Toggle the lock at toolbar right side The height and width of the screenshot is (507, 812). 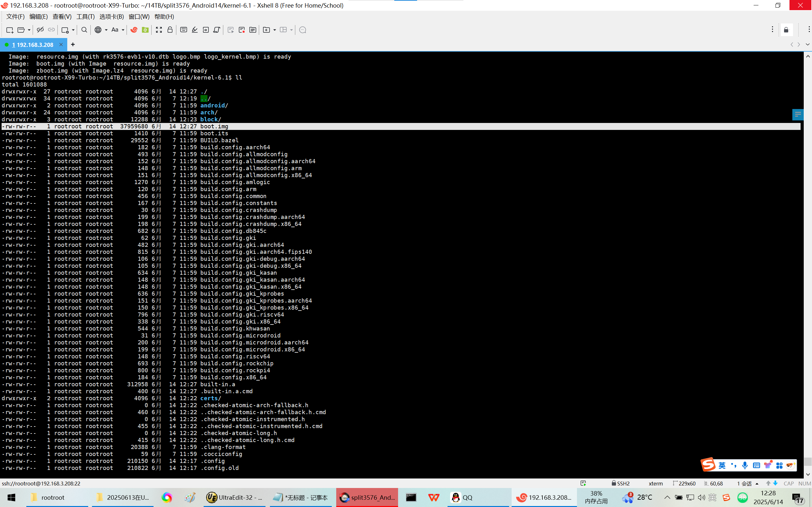tap(786, 30)
